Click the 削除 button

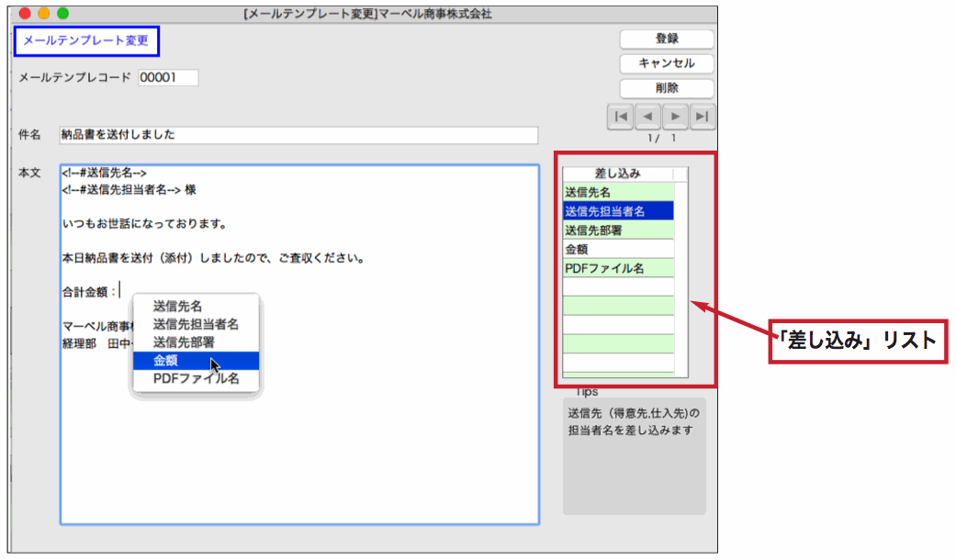(x=667, y=88)
